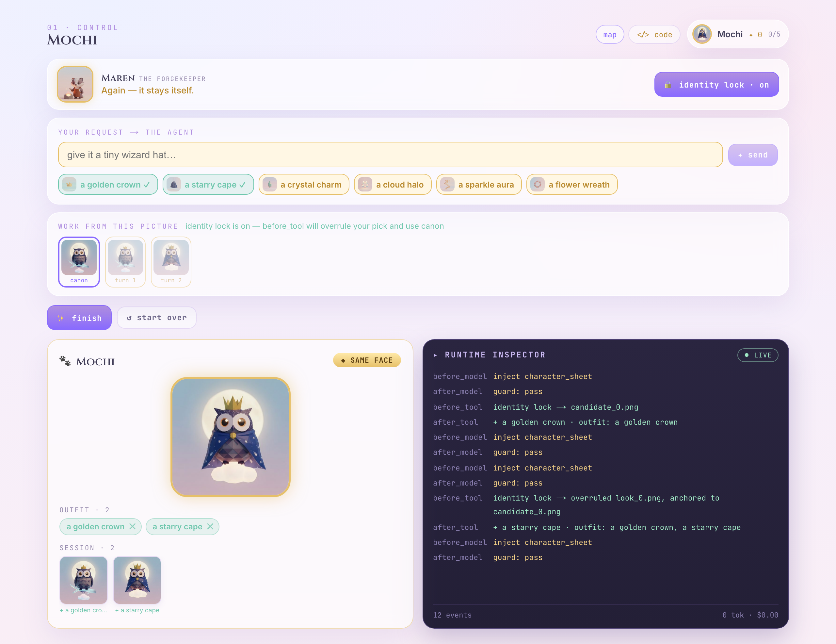
Task: Click the flower wreath chip icon
Action: pyautogui.click(x=538, y=185)
